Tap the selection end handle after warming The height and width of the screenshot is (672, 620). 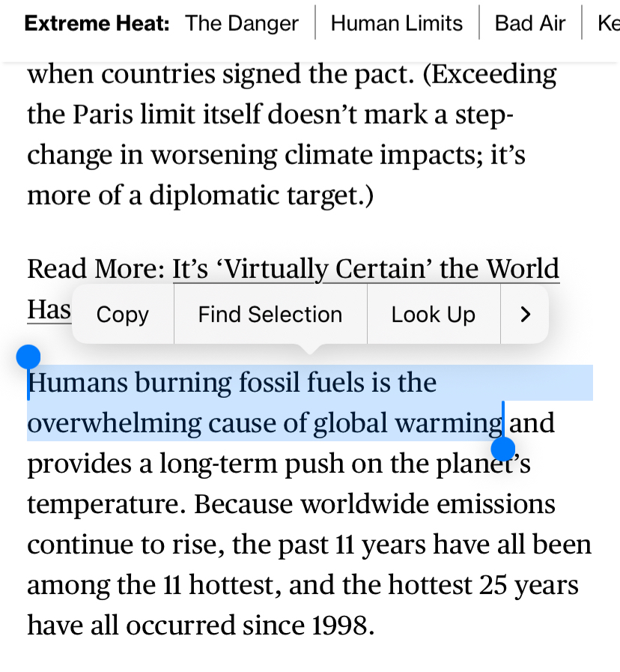pyautogui.click(x=503, y=448)
